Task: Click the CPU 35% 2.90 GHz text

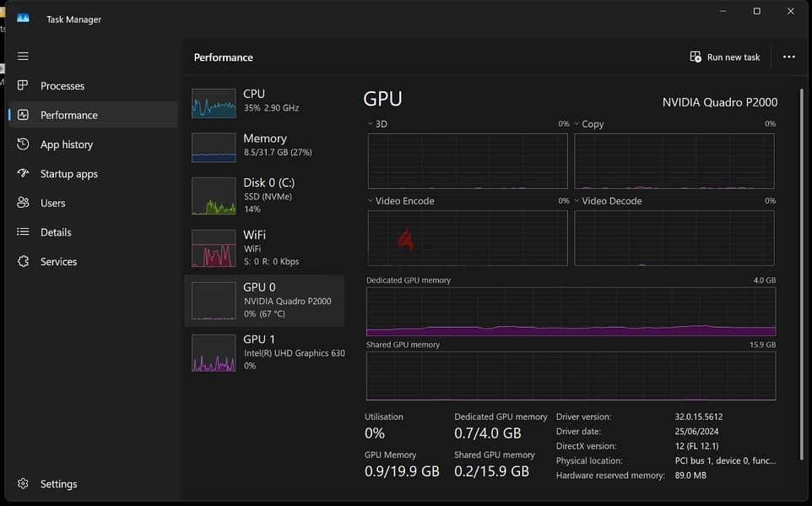Action: coord(271,108)
